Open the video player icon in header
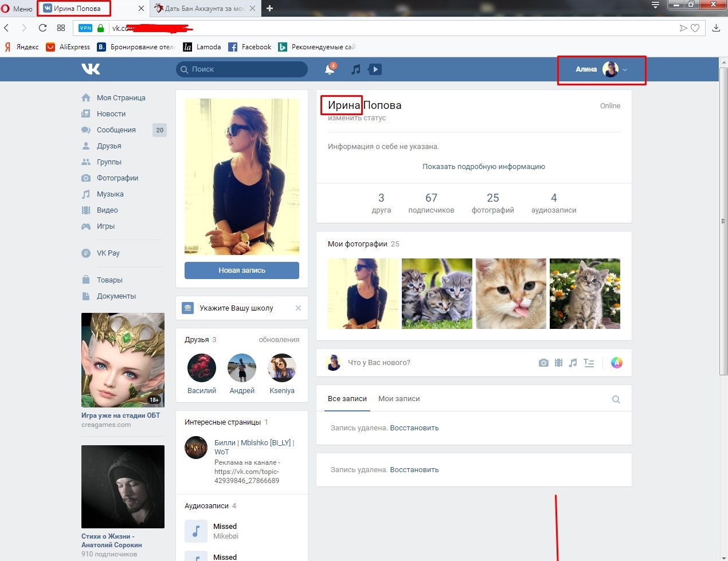 (375, 69)
